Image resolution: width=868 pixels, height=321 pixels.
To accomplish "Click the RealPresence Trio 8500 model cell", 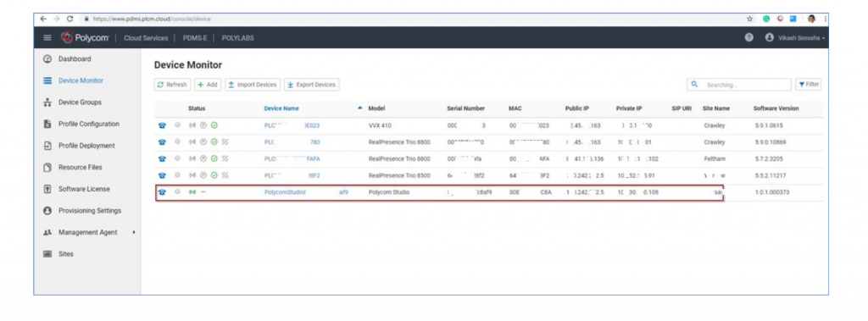I will tap(399, 175).
